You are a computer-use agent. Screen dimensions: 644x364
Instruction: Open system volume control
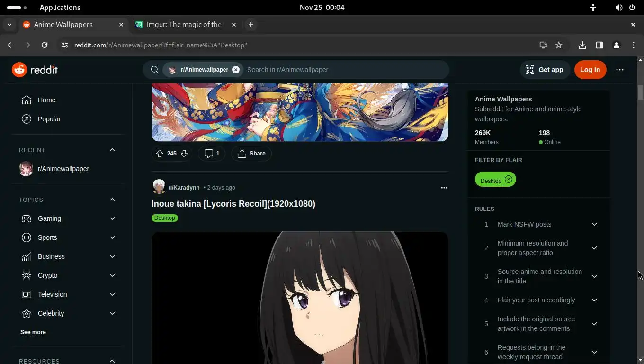[x=618, y=8]
